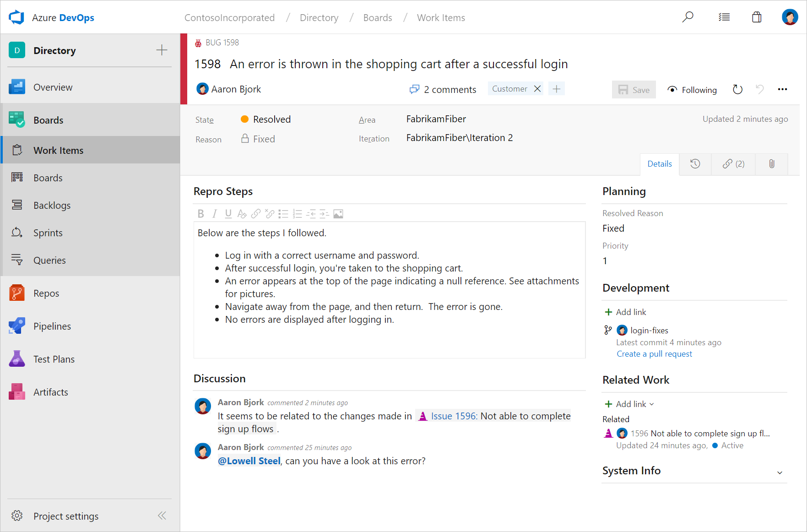The width and height of the screenshot is (807, 532).
Task: Open Issue 1596 link in discussion
Action: [x=454, y=416]
